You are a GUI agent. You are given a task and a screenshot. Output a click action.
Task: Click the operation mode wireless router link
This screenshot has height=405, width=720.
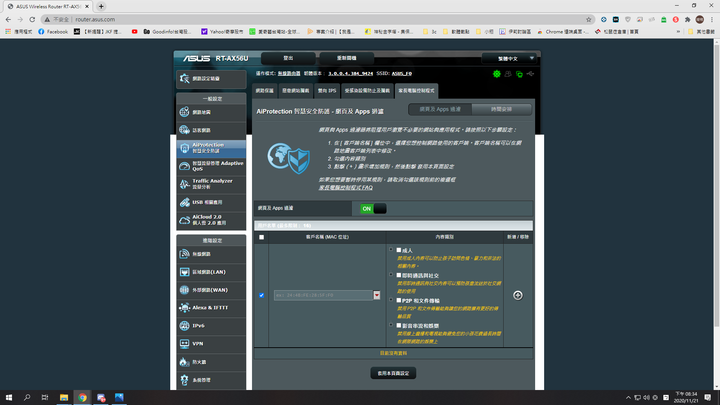point(289,73)
